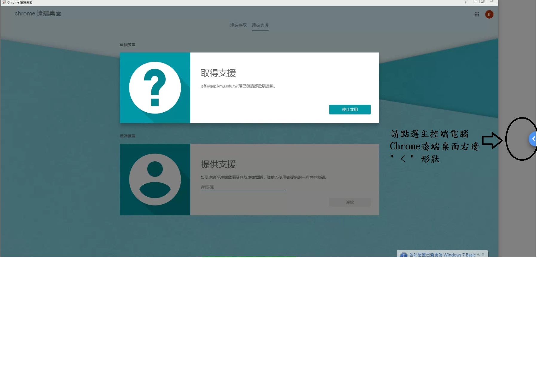Click the blue info icon in notification
This screenshot has height=392, width=537.
404,255
